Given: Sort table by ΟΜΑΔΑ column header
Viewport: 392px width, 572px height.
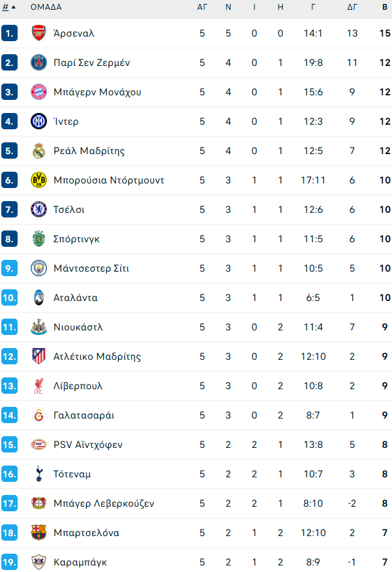Looking at the screenshot, I should (x=46, y=7).
